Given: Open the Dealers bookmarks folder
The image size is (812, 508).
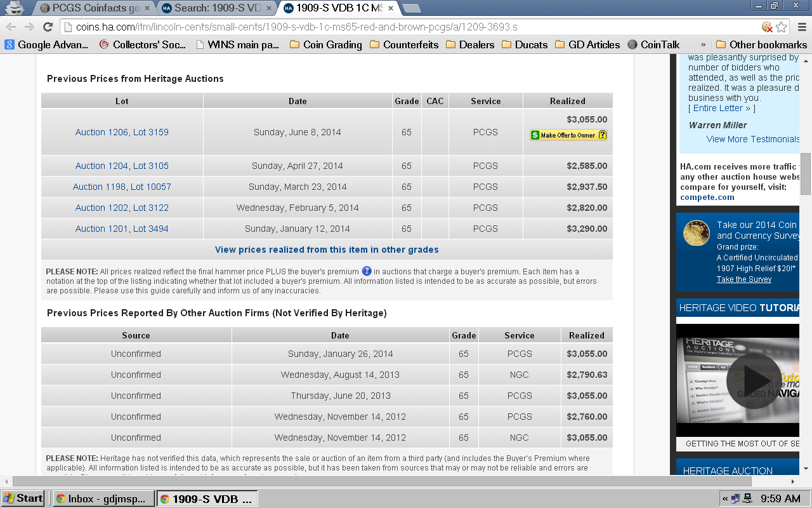Looking at the screenshot, I should pyautogui.click(x=470, y=44).
